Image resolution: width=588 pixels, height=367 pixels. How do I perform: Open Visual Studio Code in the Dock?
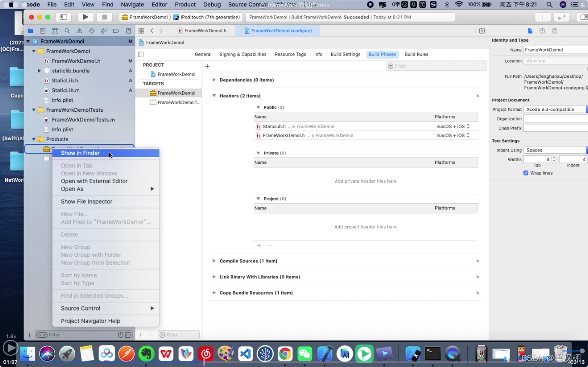245,353
